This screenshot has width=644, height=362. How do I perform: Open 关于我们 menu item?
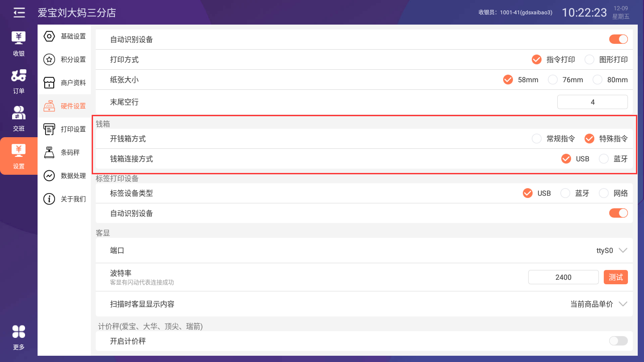coord(64,199)
